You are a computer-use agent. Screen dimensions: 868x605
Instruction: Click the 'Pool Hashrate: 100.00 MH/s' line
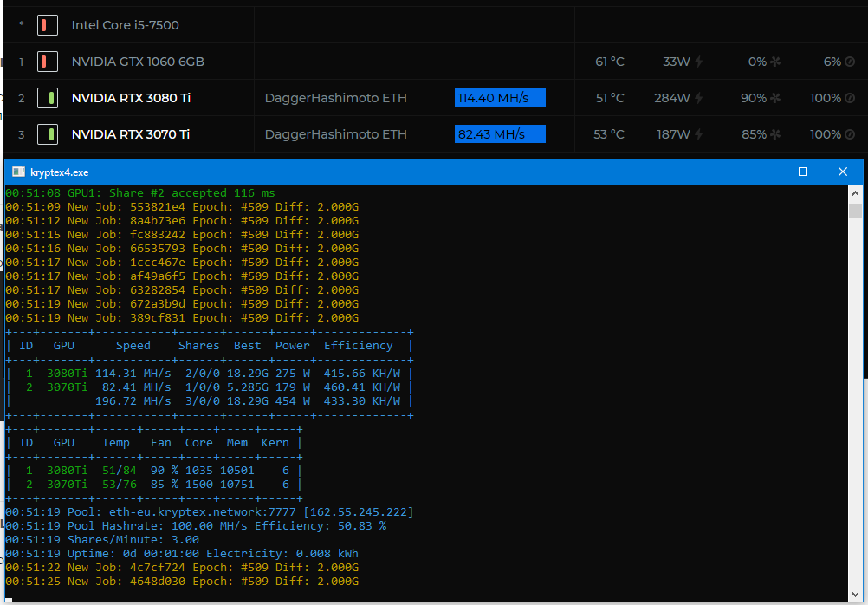pyautogui.click(x=196, y=526)
